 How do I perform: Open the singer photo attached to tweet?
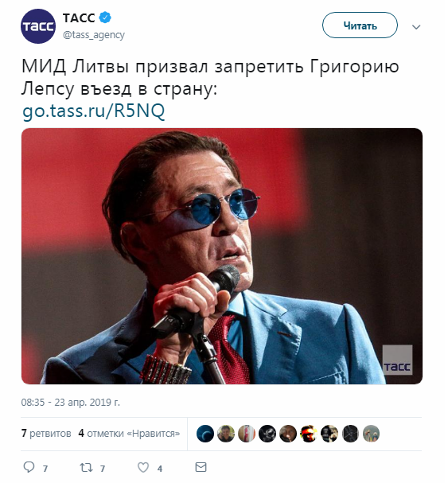click(x=222, y=256)
